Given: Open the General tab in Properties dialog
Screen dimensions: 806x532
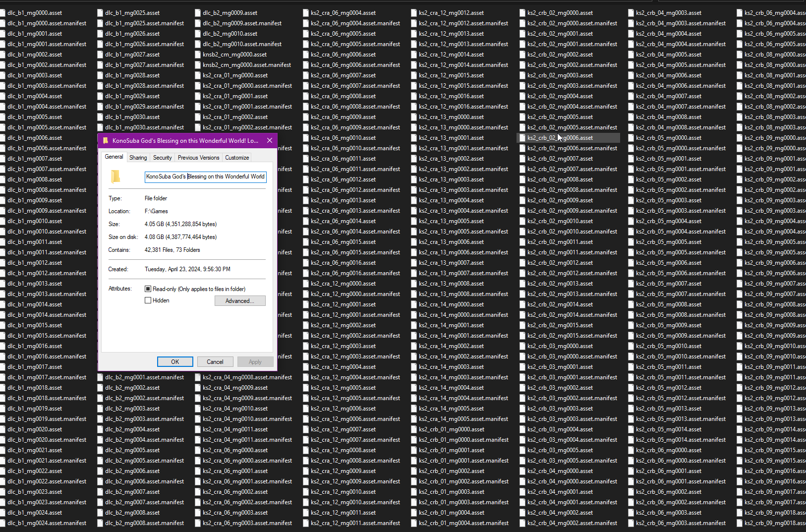Looking at the screenshot, I should tap(114, 157).
